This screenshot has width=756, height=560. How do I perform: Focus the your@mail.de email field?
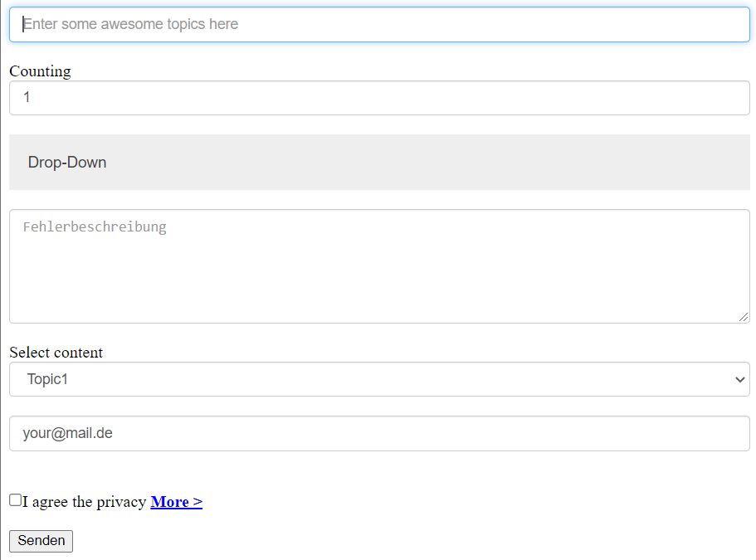coord(379,433)
